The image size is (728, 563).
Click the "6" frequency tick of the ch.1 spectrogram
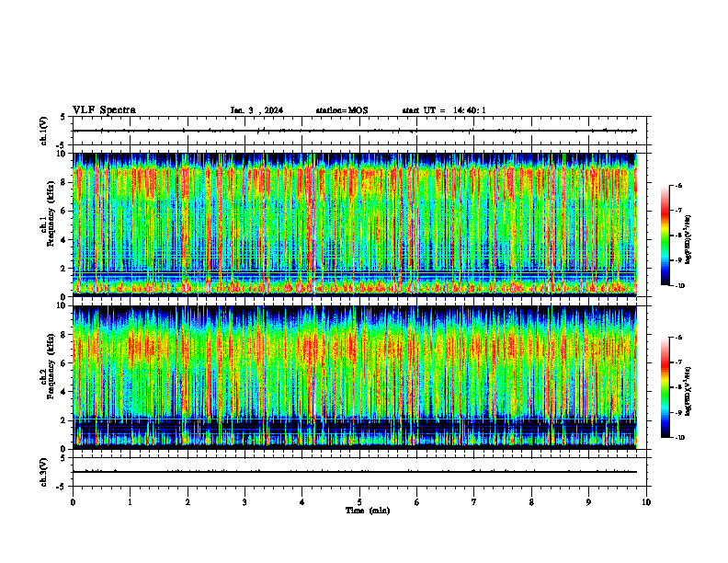click(x=63, y=211)
